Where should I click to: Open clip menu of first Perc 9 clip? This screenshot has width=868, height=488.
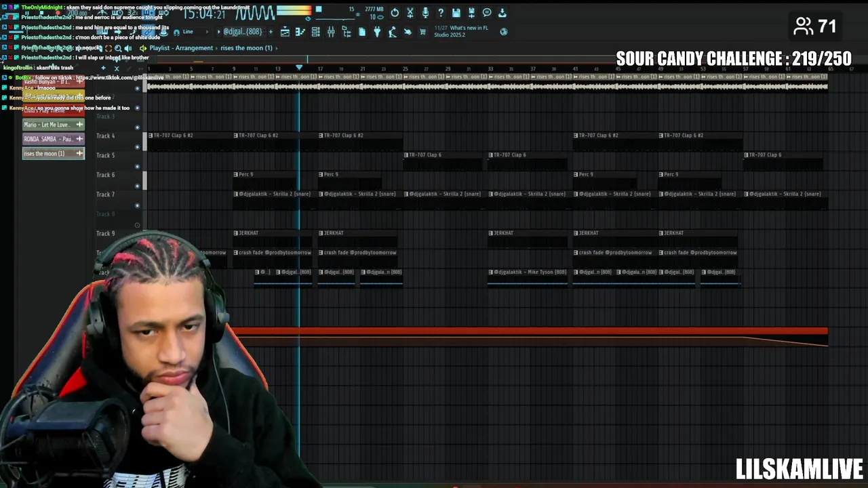[236, 174]
